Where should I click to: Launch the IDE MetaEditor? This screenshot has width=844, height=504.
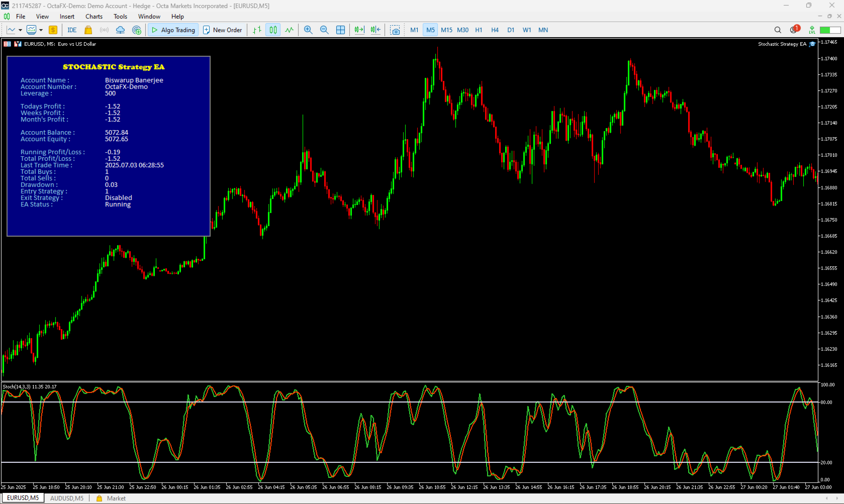(72, 30)
